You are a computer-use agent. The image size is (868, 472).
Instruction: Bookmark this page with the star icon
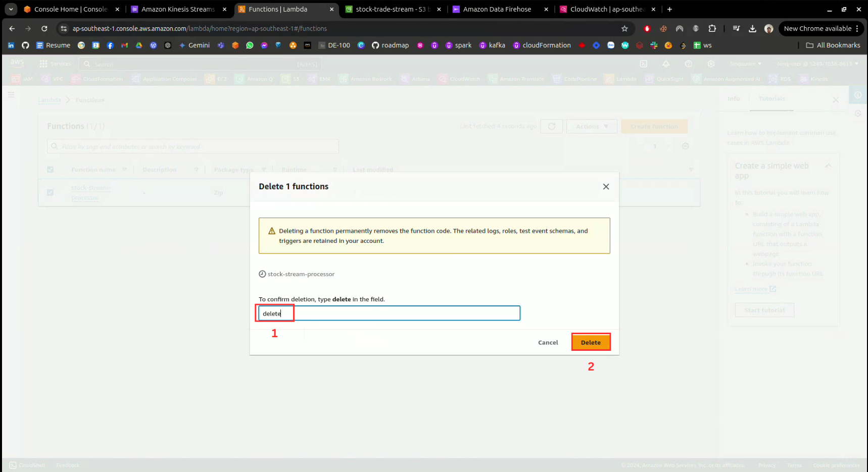click(624, 29)
